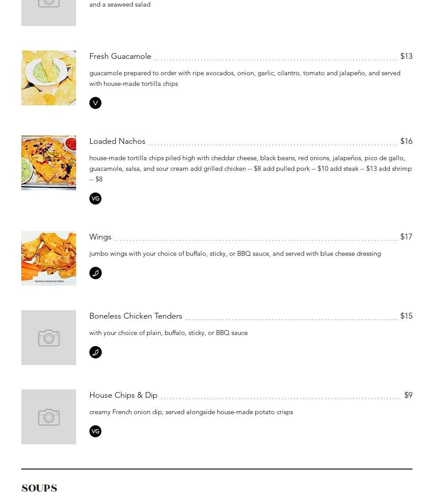Select the Fresh Guacamole item title

(x=120, y=56)
